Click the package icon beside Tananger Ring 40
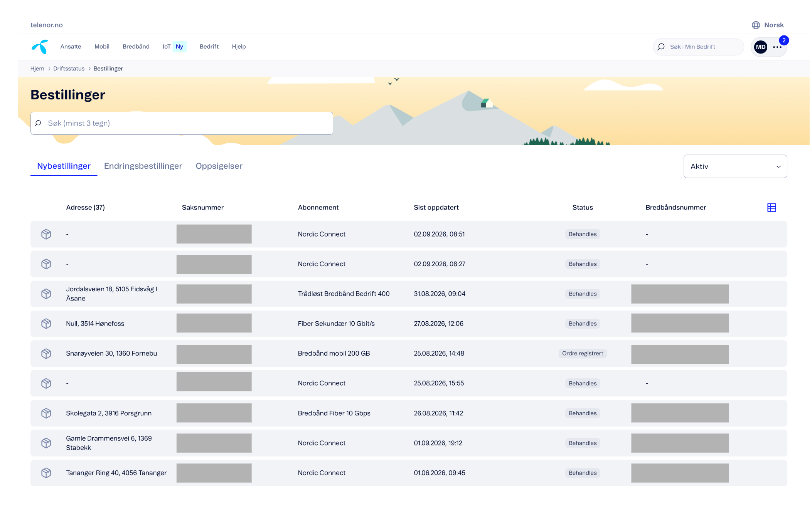This screenshot has height=507, width=812. point(46,473)
